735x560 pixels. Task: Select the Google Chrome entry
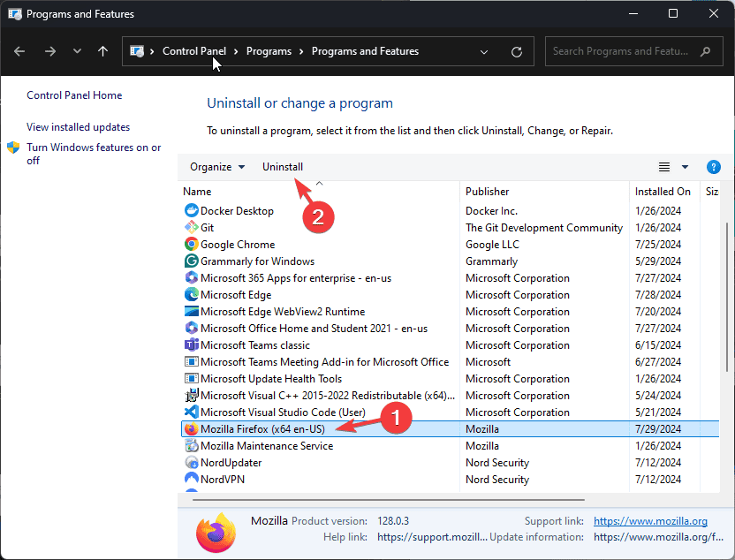point(238,244)
